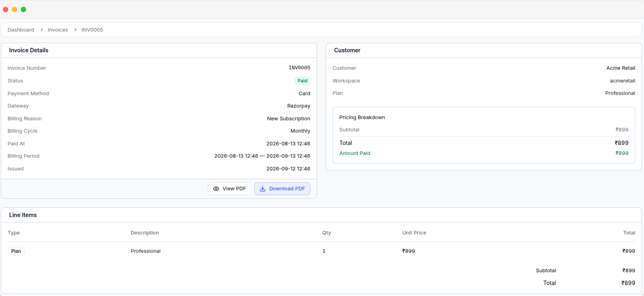644x296 pixels.
Task: Go to the Invoices breadcrumb link
Action: pos(58,30)
